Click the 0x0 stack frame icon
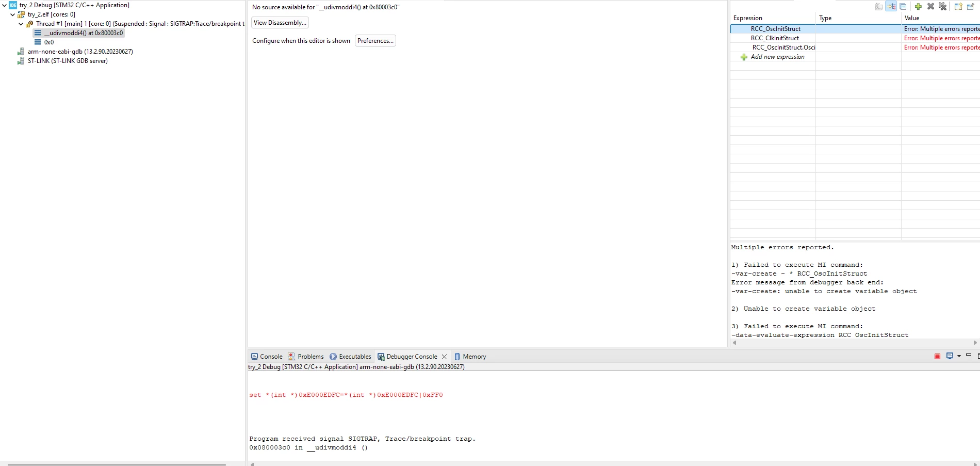The image size is (980, 466). 38,42
